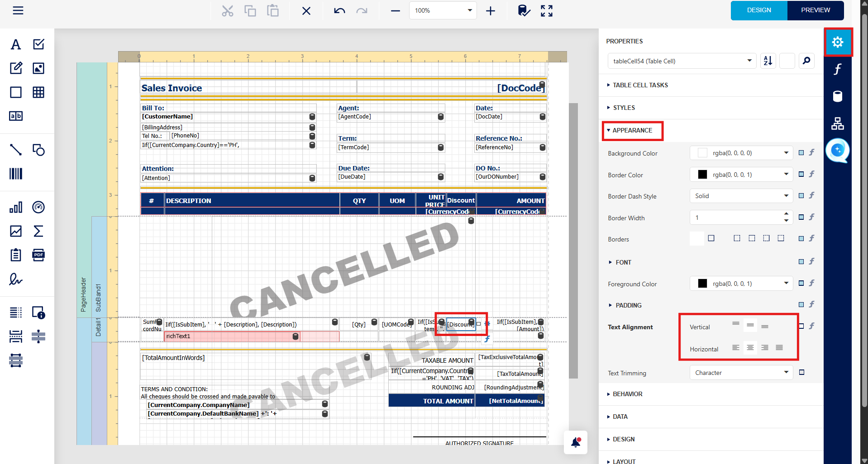This screenshot has height=464, width=868.
Task: Delete the selected control with X icon
Action: 306,10
